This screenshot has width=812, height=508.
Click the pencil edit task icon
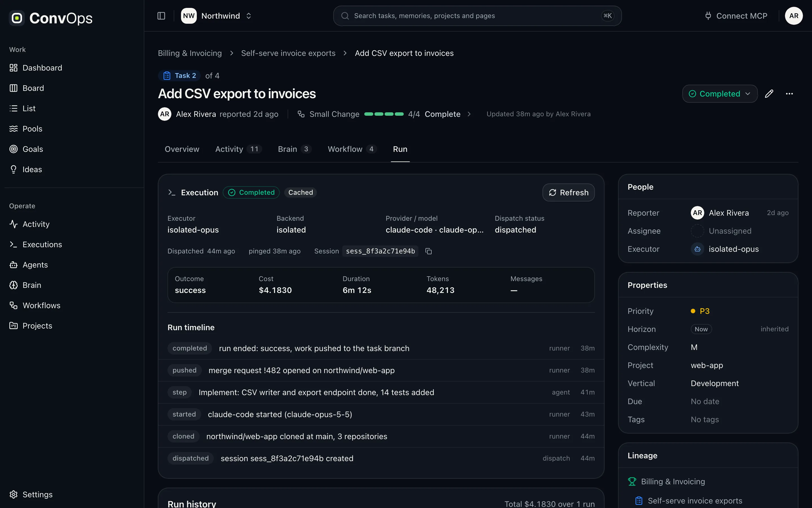(769, 94)
